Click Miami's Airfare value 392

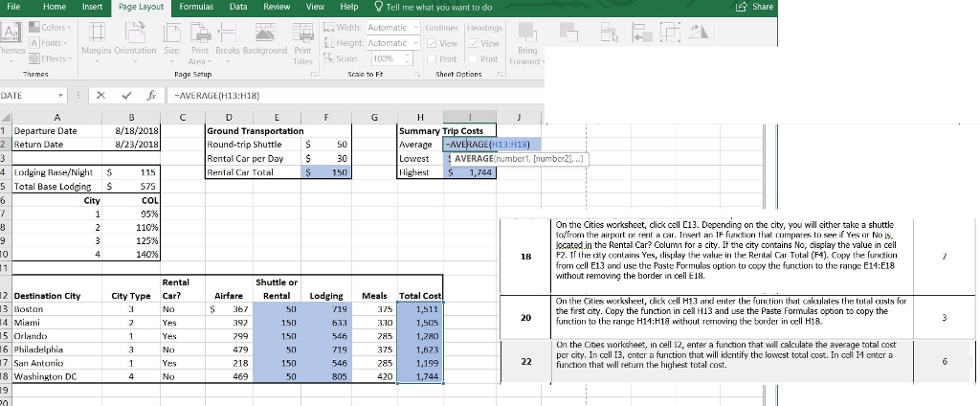point(229,322)
